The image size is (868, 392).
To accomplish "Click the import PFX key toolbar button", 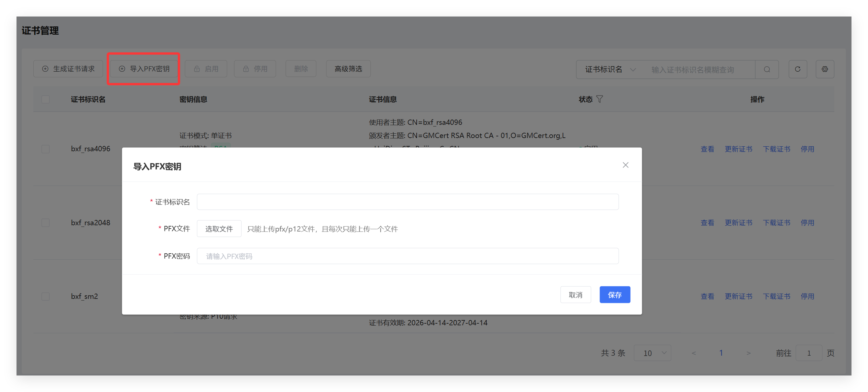I will 144,69.
